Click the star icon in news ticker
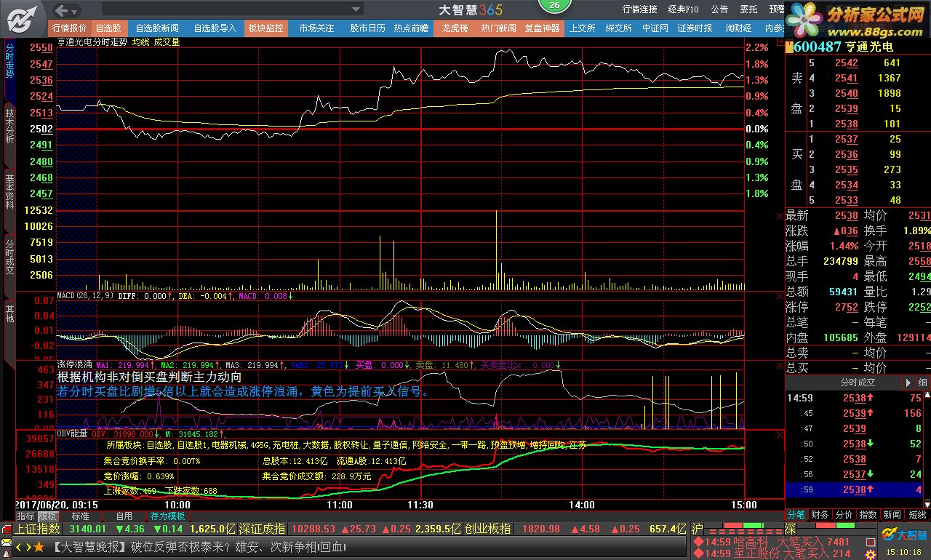931x560 pixels. 39,546
